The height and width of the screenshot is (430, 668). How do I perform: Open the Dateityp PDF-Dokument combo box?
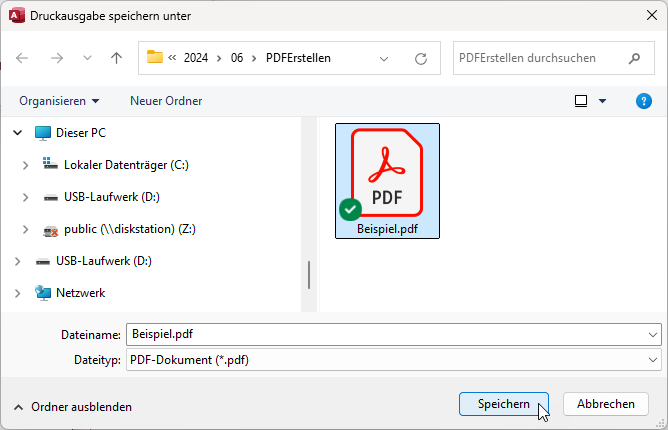point(394,360)
